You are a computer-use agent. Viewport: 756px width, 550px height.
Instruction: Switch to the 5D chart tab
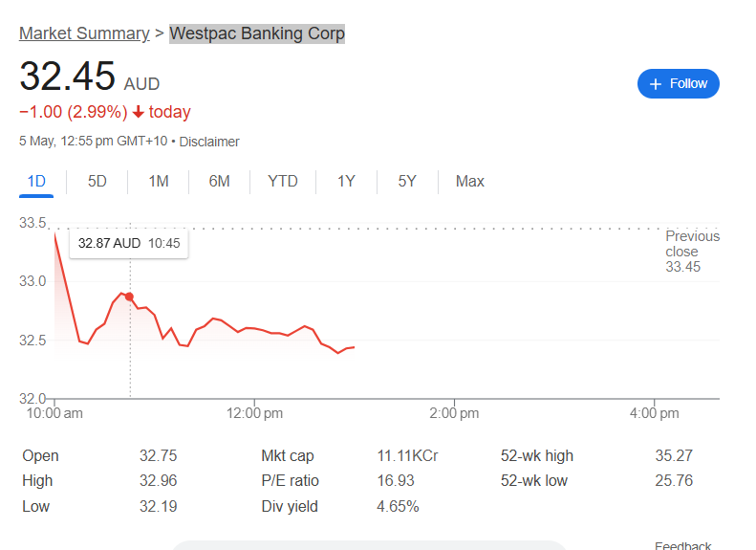click(97, 181)
